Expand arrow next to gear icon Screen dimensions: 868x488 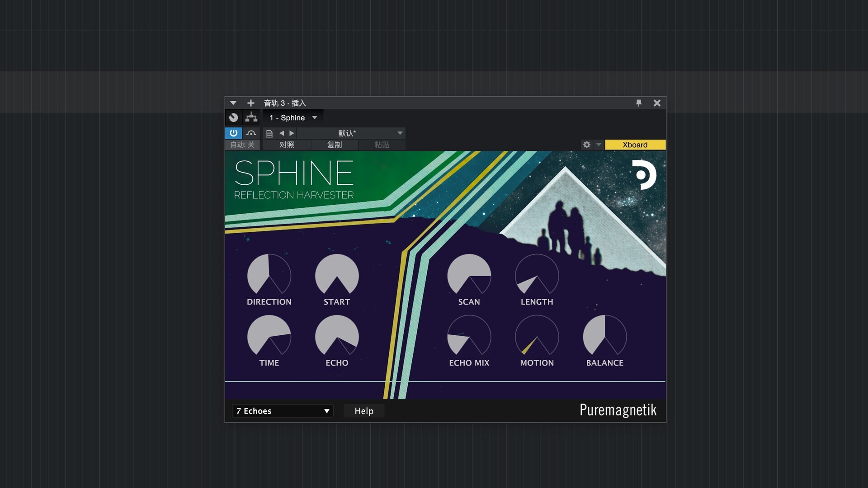pos(599,145)
